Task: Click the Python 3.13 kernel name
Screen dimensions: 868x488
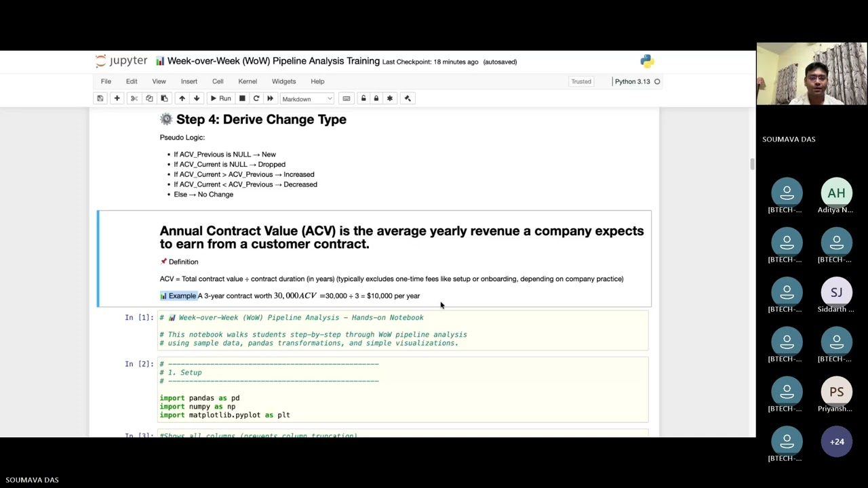Action: [x=632, y=81]
